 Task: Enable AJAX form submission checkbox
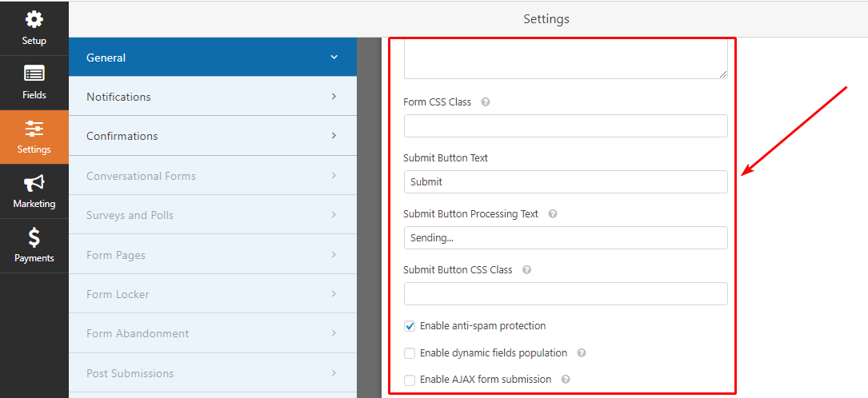pos(410,380)
